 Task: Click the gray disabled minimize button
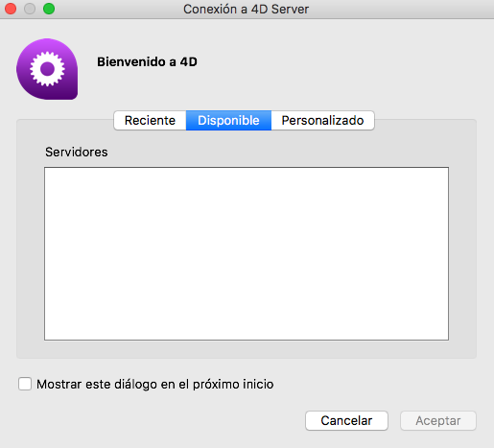coord(30,9)
